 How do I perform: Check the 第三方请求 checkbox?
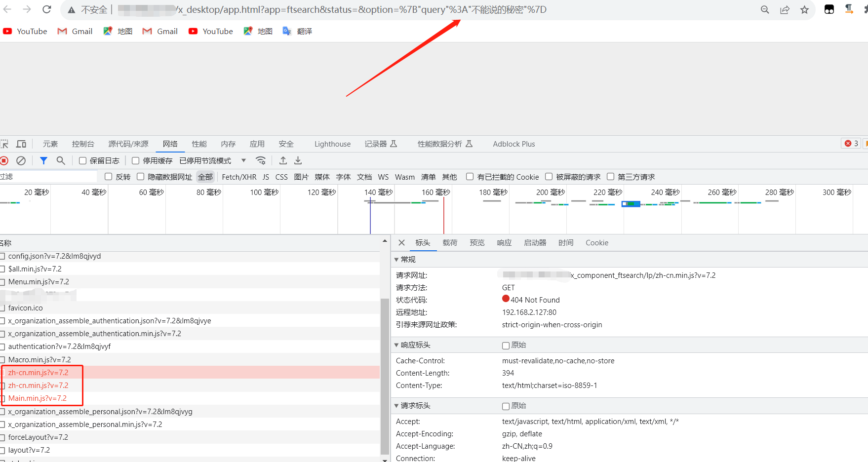(x=611, y=177)
